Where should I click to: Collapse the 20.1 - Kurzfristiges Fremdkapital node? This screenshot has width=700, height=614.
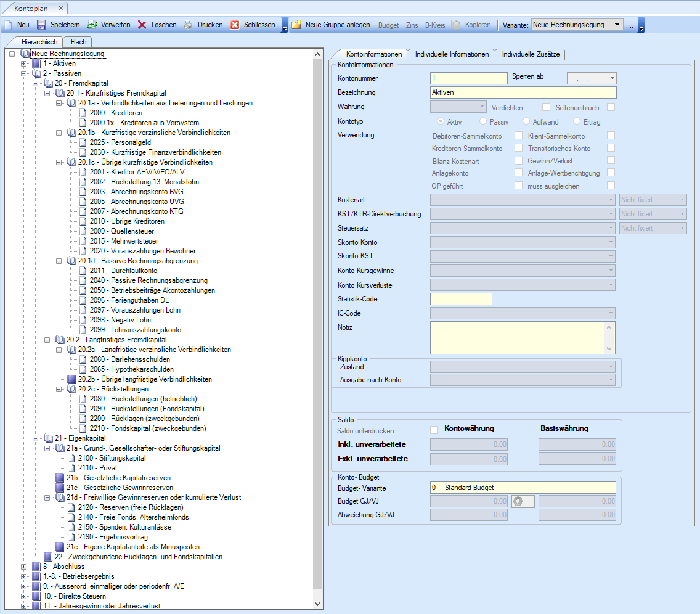[x=47, y=93]
